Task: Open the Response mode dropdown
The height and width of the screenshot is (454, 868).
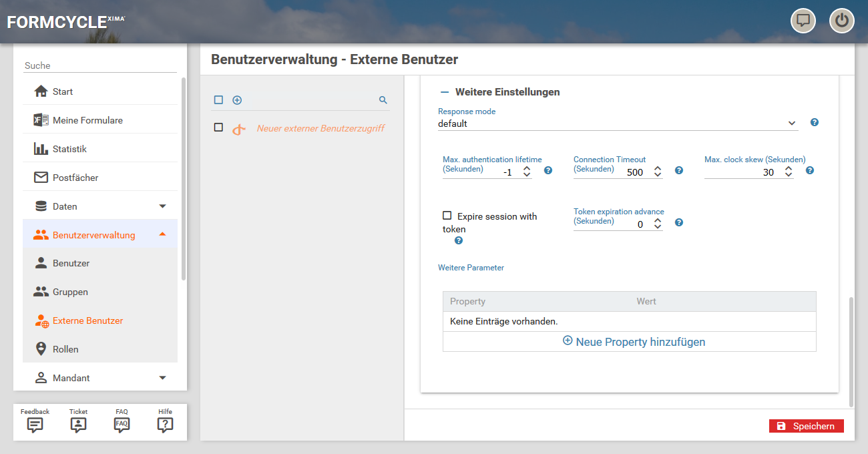Action: click(x=618, y=124)
